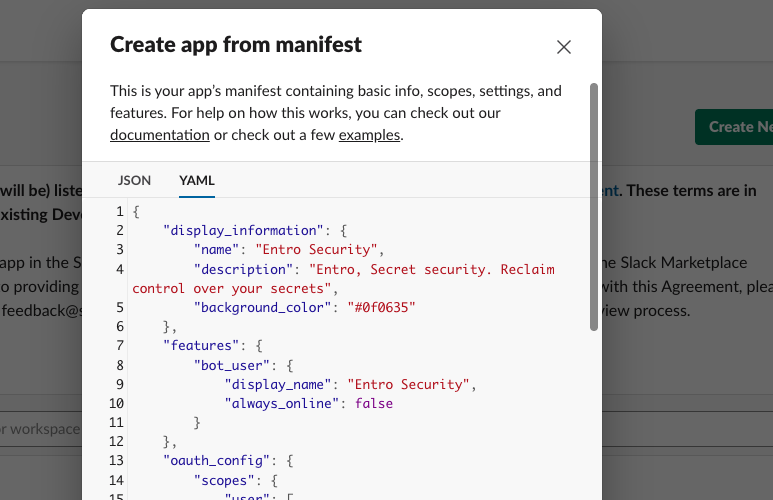Click the "display_information" key
Screen dimensions: 773x500
243,231
